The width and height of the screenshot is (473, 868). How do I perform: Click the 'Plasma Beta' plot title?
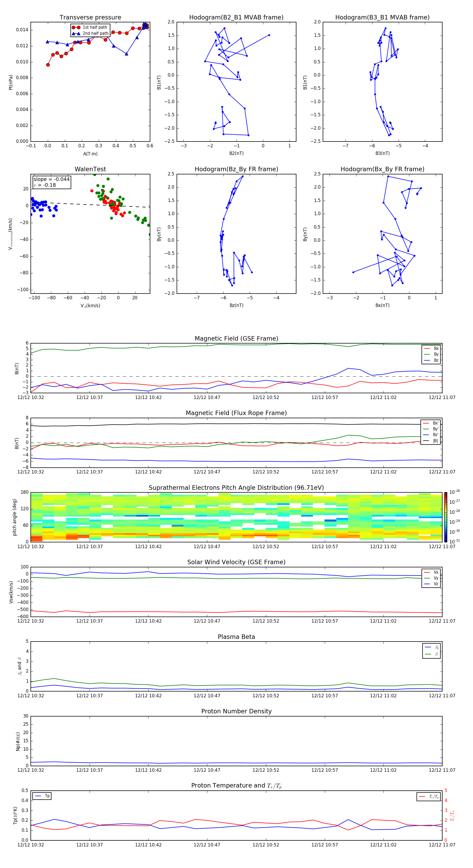coord(236,637)
